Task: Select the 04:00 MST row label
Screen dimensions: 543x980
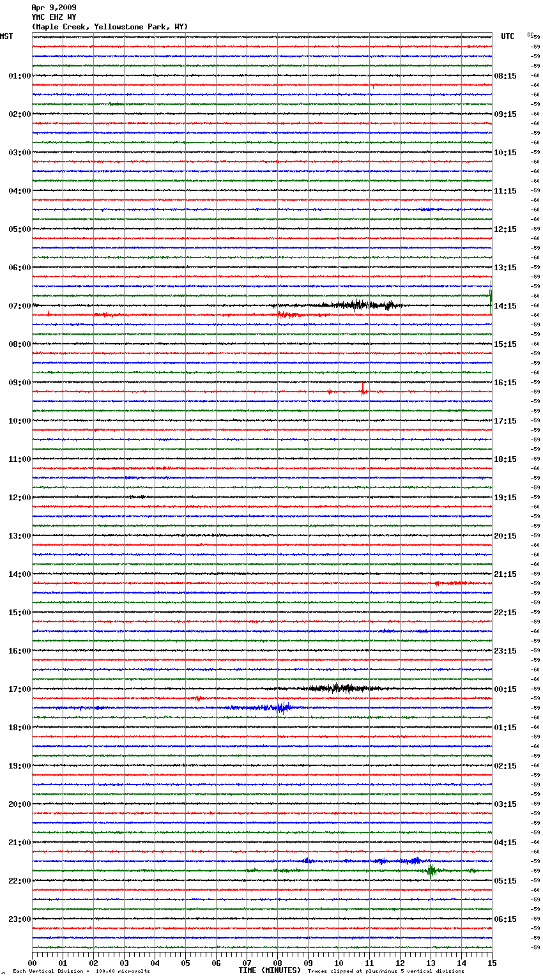Action: [20, 191]
